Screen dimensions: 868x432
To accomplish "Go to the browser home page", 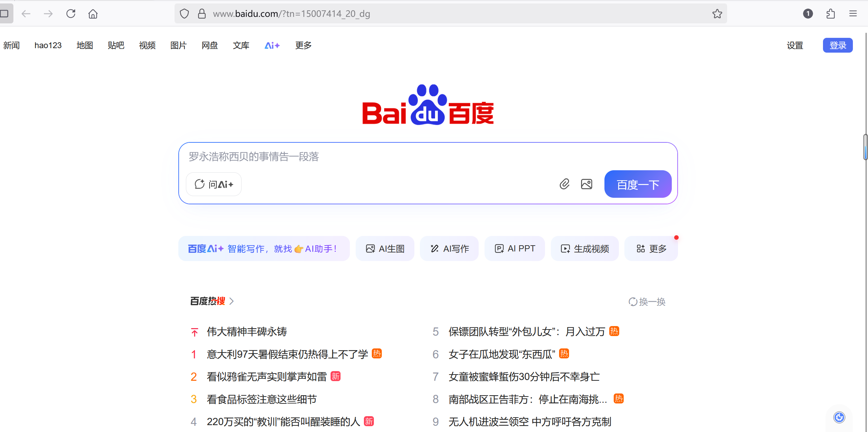I will tap(93, 14).
